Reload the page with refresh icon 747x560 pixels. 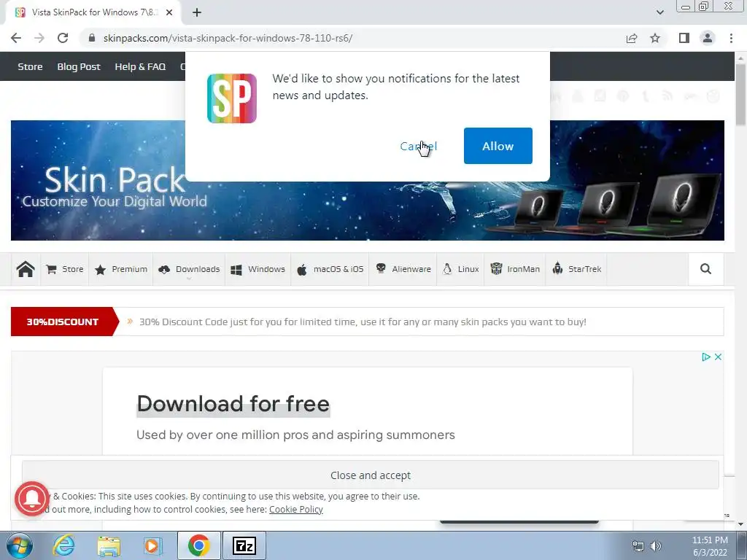[x=63, y=38]
